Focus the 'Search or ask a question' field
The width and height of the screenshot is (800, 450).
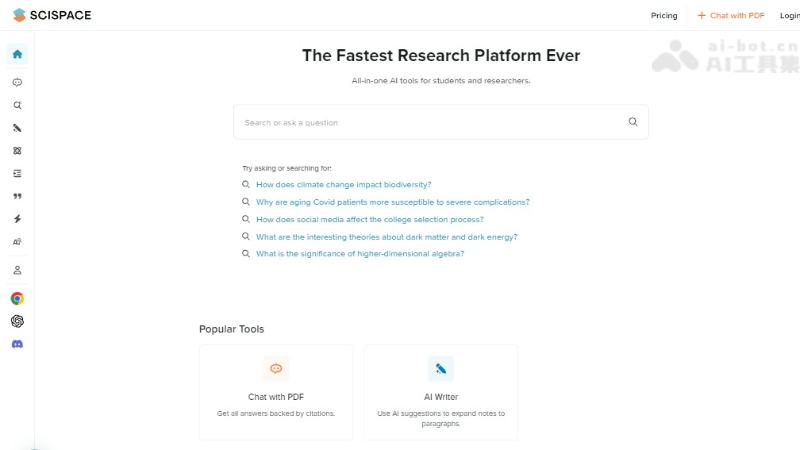tap(430, 122)
